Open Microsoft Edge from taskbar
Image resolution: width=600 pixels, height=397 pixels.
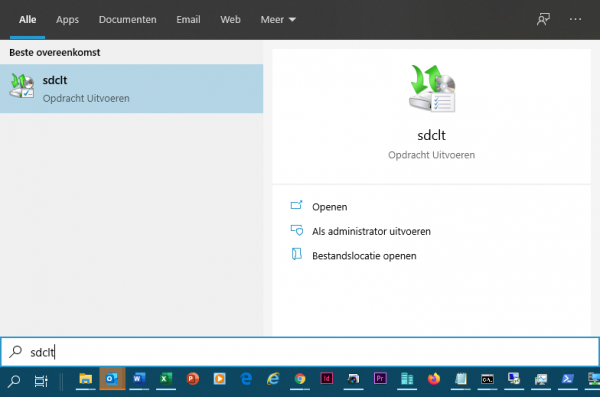[x=246, y=379]
